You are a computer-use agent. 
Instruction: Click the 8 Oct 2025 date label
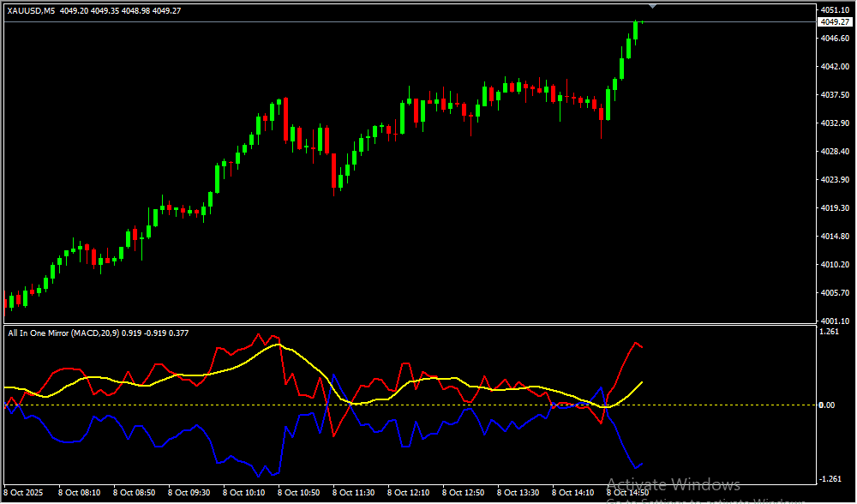[22, 493]
